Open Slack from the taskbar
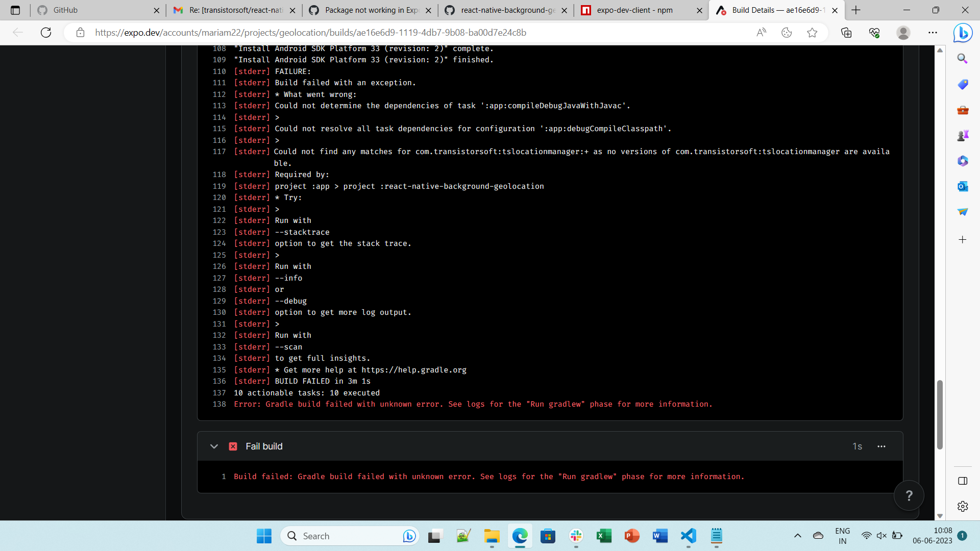The image size is (980, 551). tap(576, 536)
